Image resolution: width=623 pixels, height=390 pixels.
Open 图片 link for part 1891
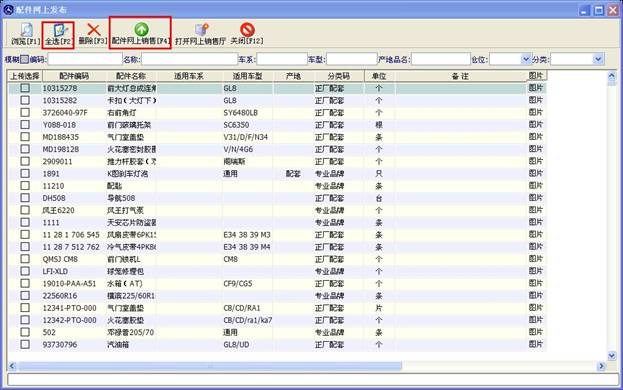pos(536,173)
